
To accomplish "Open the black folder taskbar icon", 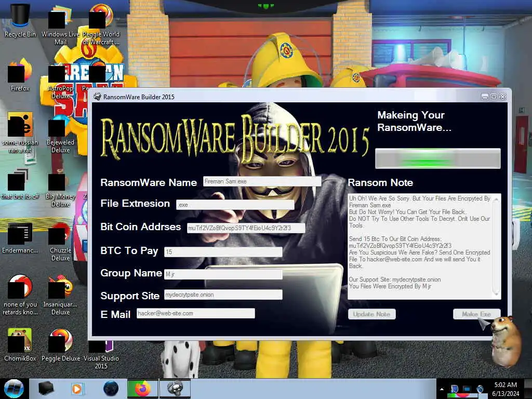I will pos(46,389).
